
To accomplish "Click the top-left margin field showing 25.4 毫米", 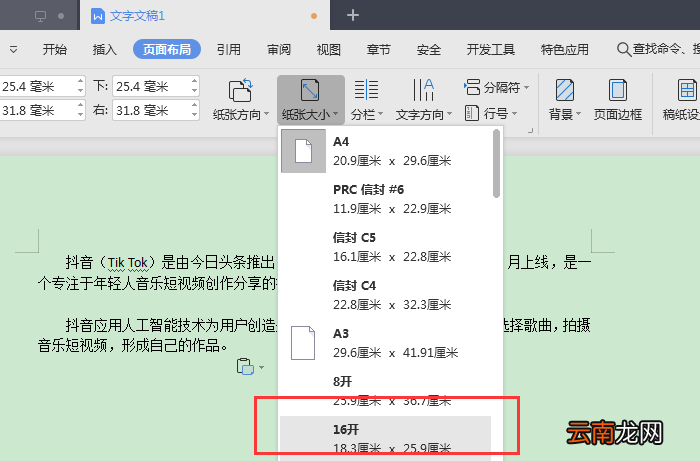I will click(38, 86).
